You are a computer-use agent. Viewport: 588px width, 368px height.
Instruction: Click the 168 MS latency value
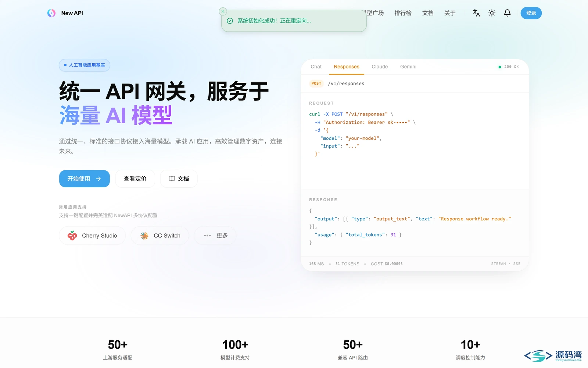316,264
